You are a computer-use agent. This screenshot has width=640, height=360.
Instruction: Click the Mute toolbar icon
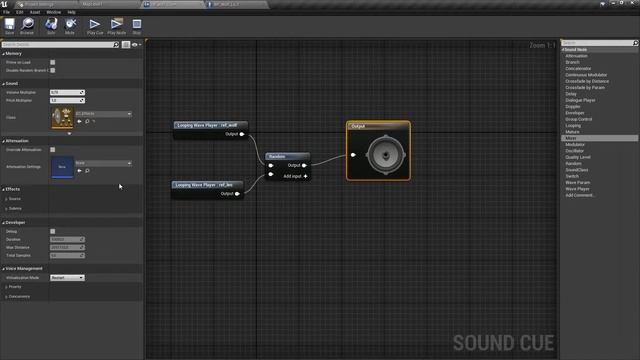coord(70,24)
